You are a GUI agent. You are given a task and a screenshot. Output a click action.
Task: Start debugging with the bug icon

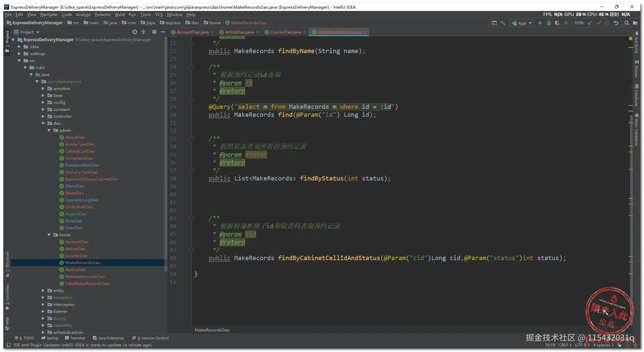coord(549,23)
